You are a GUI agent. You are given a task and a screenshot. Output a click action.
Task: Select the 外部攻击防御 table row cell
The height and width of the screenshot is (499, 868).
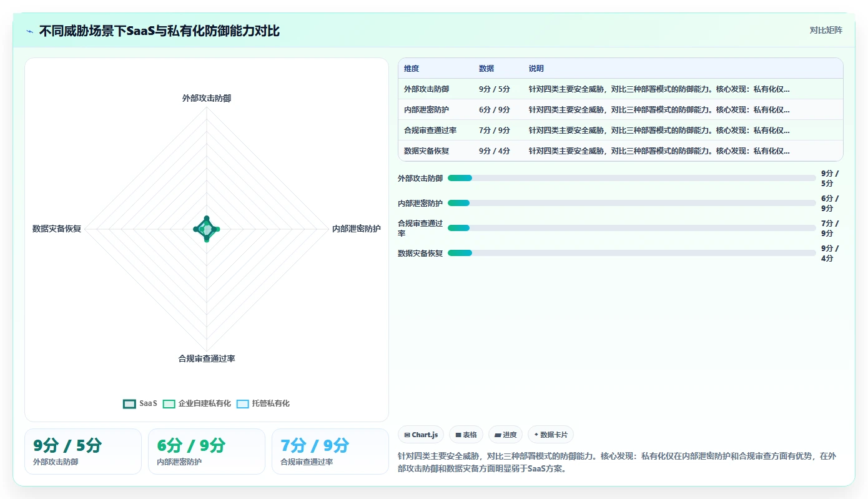(x=427, y=89)
